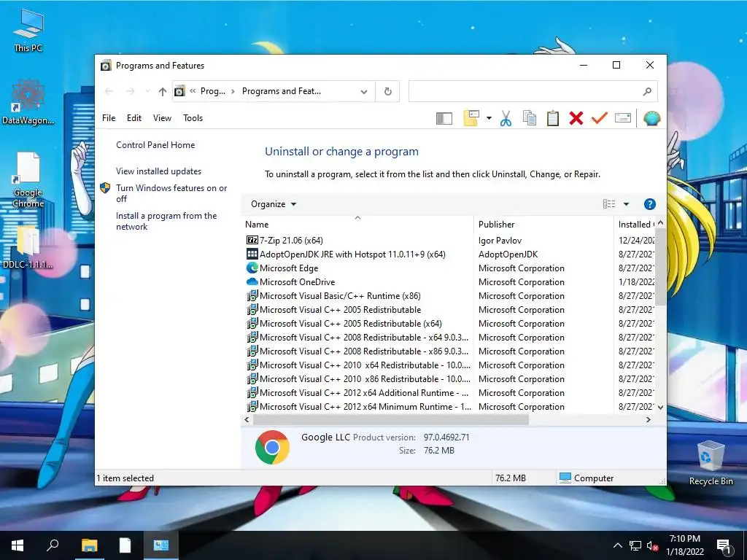747x560 pixels.
Task: Click the Forward navigation arrow
Action: [130, 91]
